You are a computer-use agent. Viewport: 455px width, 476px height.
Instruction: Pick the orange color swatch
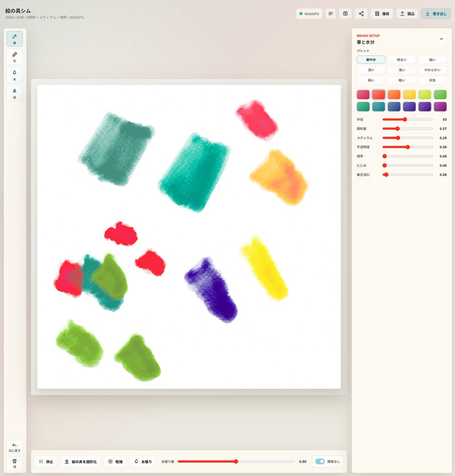(394, 94)
